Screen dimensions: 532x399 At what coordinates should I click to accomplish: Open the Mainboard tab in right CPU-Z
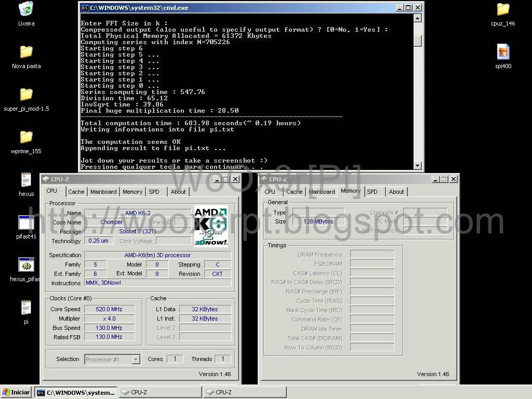click(x=322, y=192)
